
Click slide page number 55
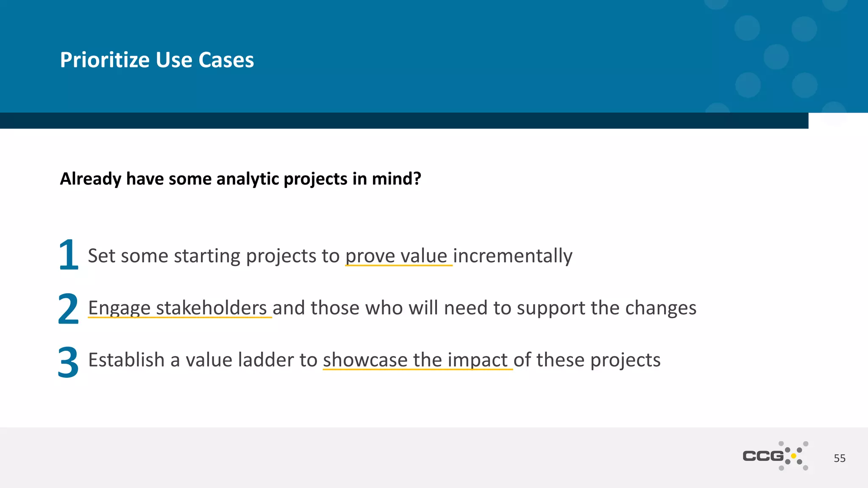click(839, 458)
